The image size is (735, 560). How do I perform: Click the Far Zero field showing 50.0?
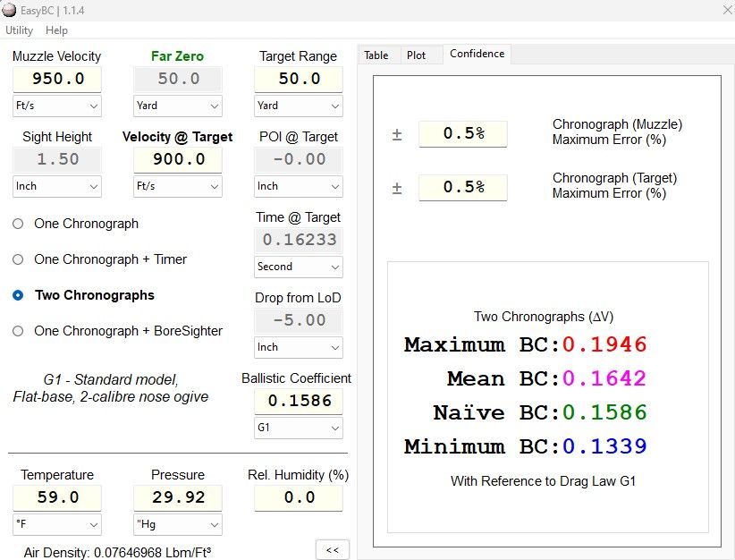[178, 79]
